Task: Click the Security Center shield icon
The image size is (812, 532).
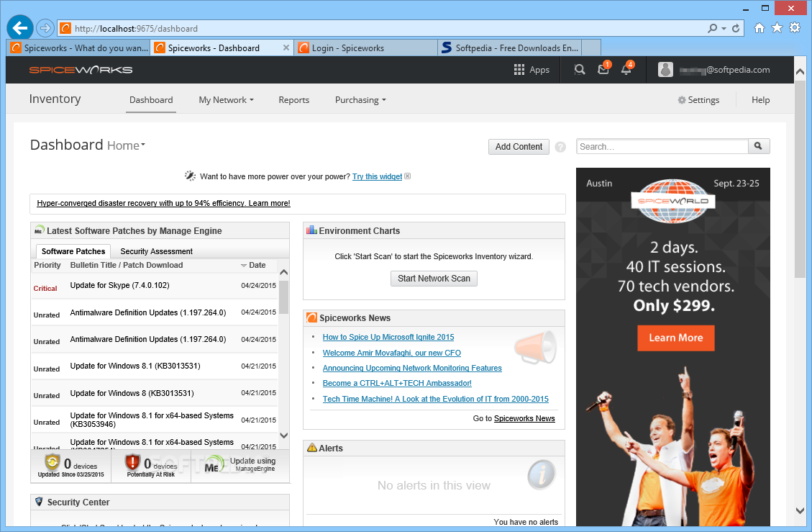Action: point(39,502)
